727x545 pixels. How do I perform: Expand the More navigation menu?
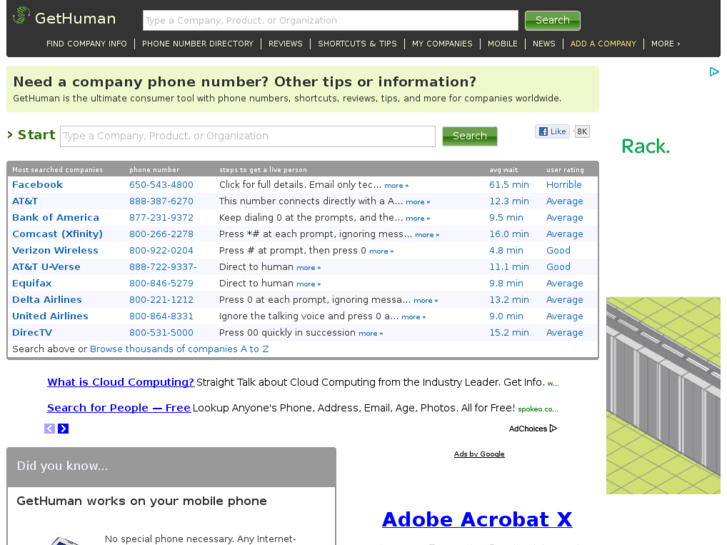pyautogui.click(x=665, y=44)
